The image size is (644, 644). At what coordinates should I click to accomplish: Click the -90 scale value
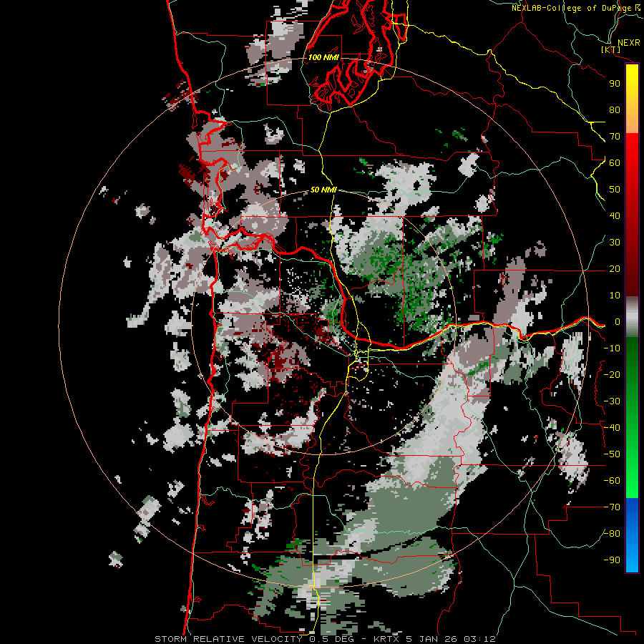tap(612, 560)
